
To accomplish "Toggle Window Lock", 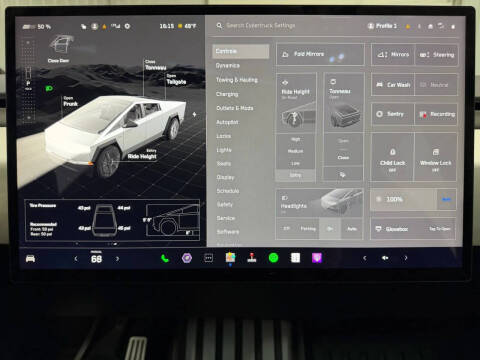I will coord(435,157).
